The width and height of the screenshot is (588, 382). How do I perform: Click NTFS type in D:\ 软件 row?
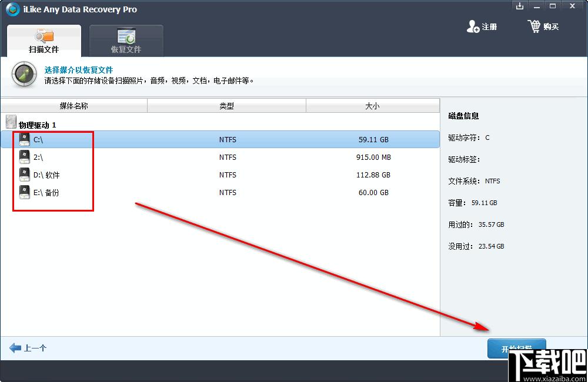click(x=228, y=175)
